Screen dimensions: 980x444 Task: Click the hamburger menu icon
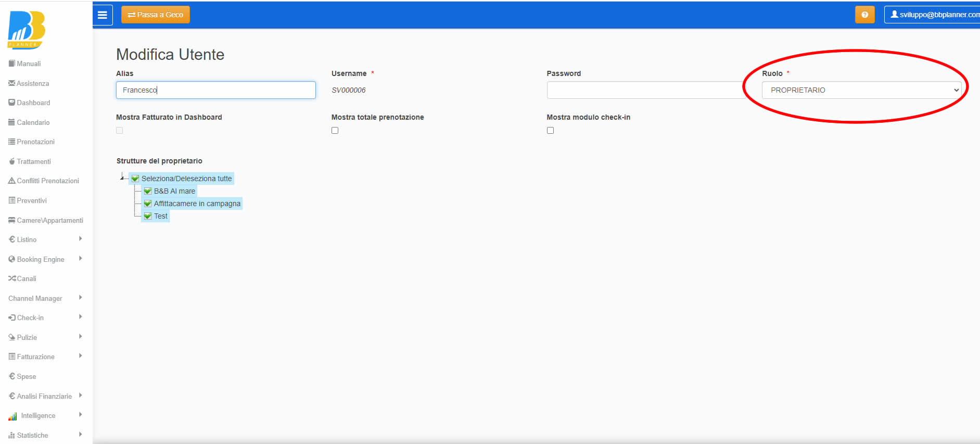tap(103, 15)
